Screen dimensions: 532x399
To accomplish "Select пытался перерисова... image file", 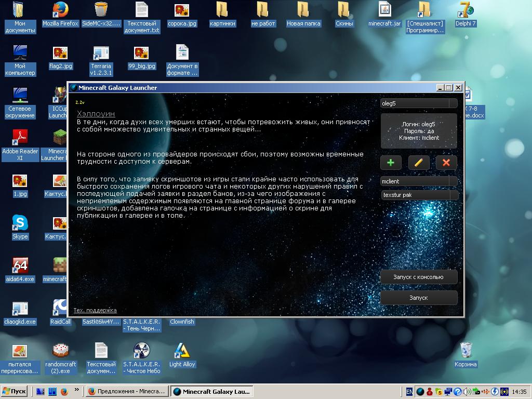I will point(20,358).
